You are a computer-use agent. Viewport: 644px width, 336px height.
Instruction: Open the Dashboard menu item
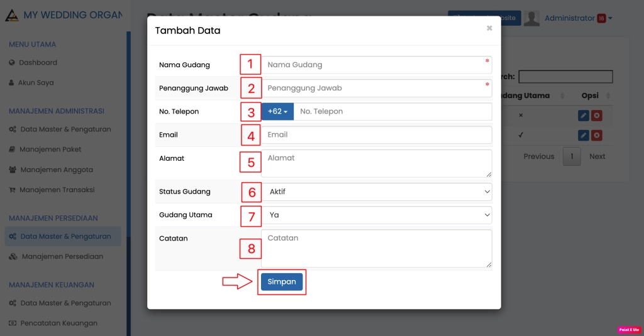[x=38, y=63]
